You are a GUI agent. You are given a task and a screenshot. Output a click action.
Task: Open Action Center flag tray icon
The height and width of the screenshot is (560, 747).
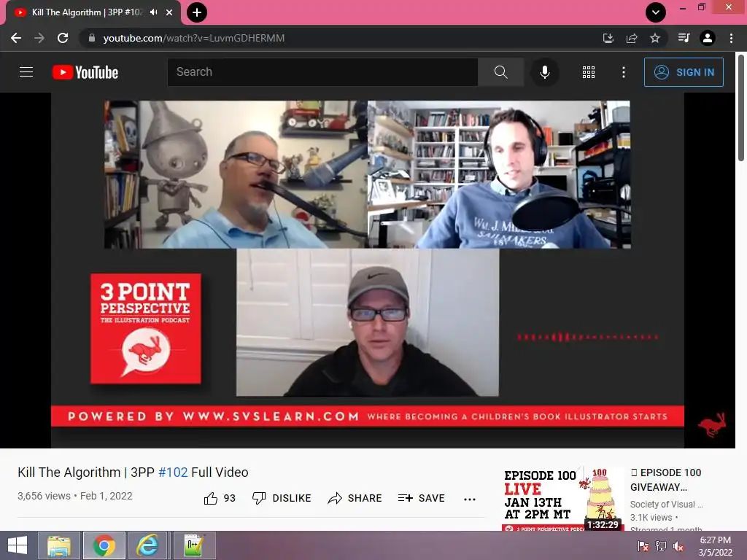(643, 545)
